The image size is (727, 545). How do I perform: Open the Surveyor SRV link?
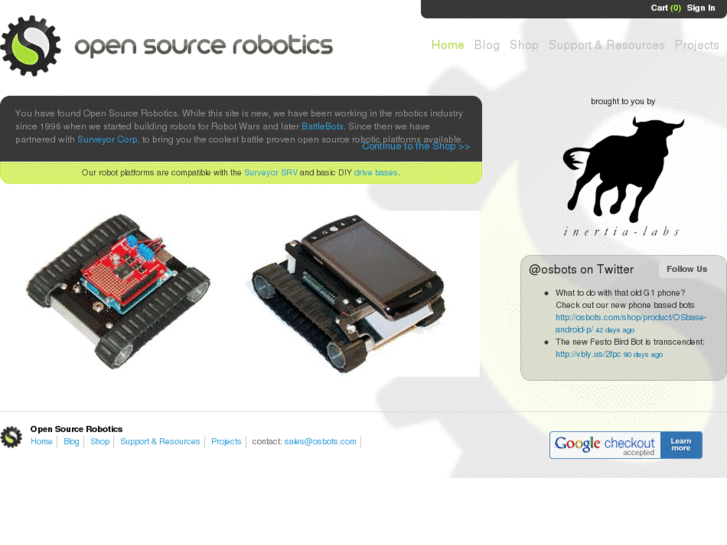pos(271,173)
